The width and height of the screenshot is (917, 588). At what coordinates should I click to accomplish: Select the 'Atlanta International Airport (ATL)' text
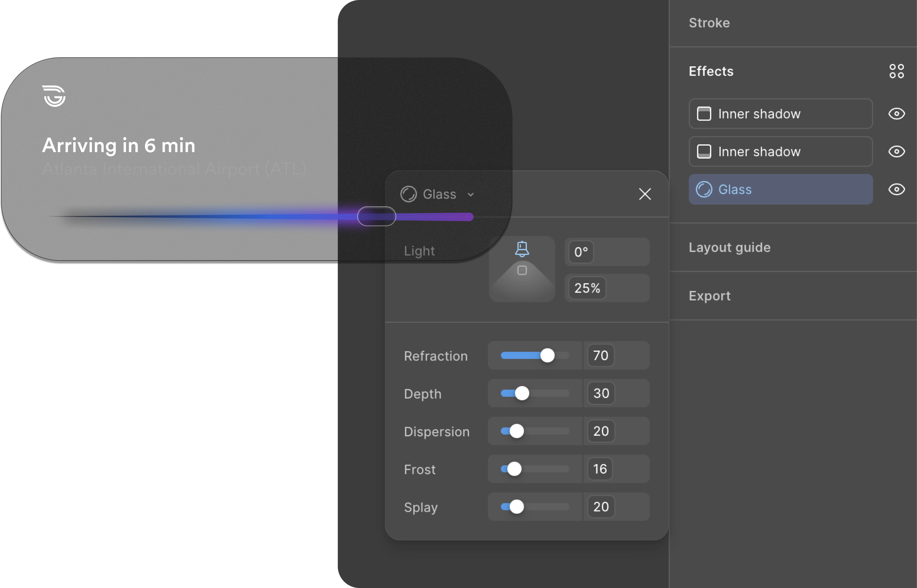(174, 169)
